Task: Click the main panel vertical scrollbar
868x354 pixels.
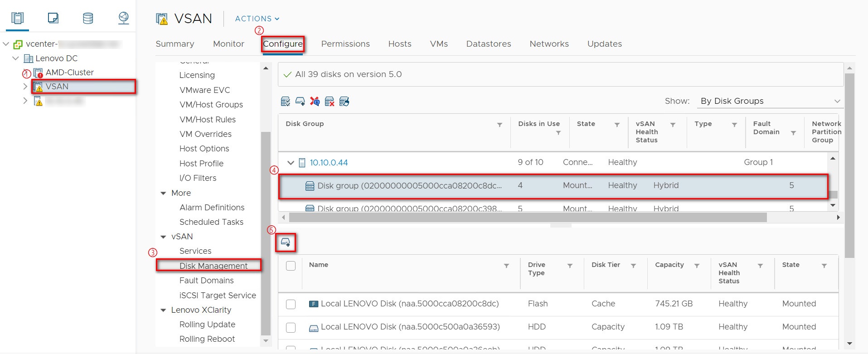Action: pos(850,165)
